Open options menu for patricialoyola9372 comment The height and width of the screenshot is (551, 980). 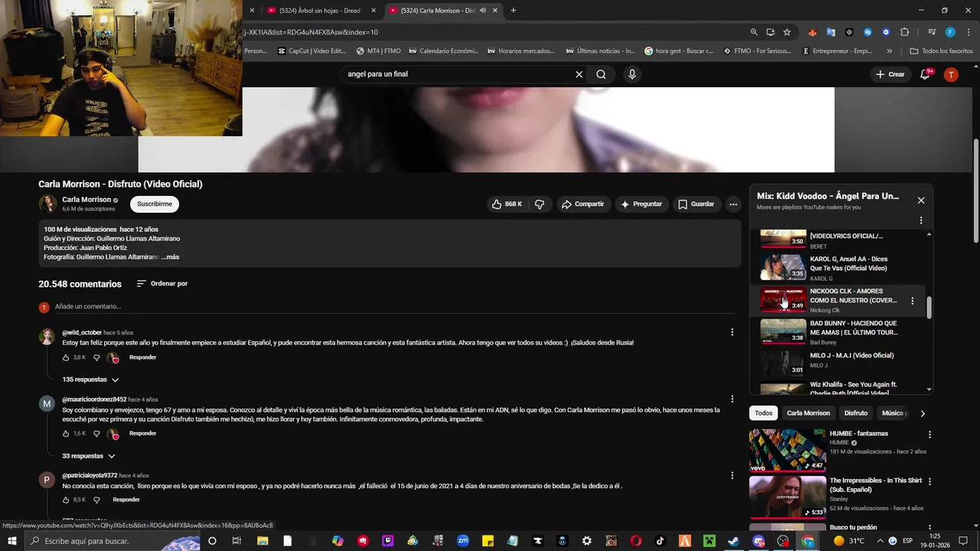[x=732, y=475]
